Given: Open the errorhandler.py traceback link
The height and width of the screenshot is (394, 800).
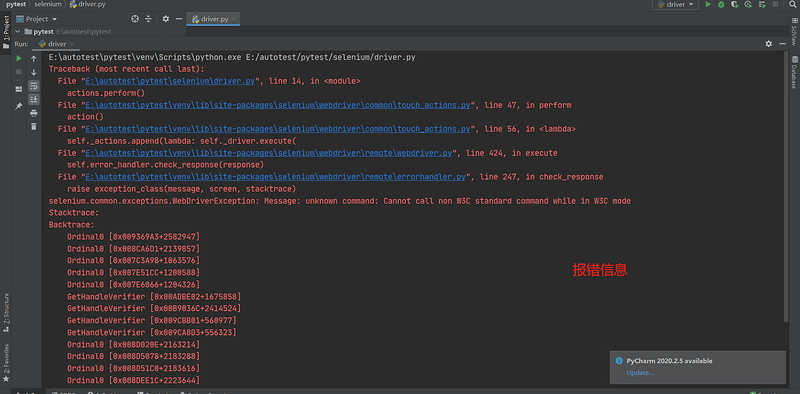Looking at the screenshot, I should tap(276, 177).
